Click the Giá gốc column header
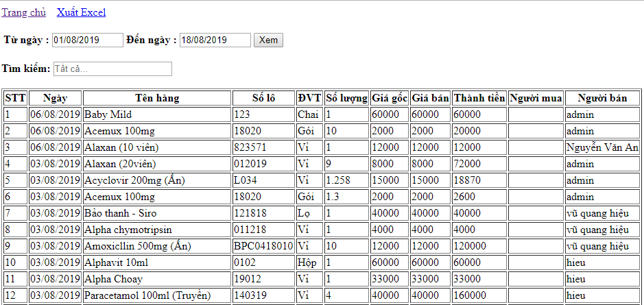Screen dimensions: 644x305 pyautogui.click(x=390, y=98)
